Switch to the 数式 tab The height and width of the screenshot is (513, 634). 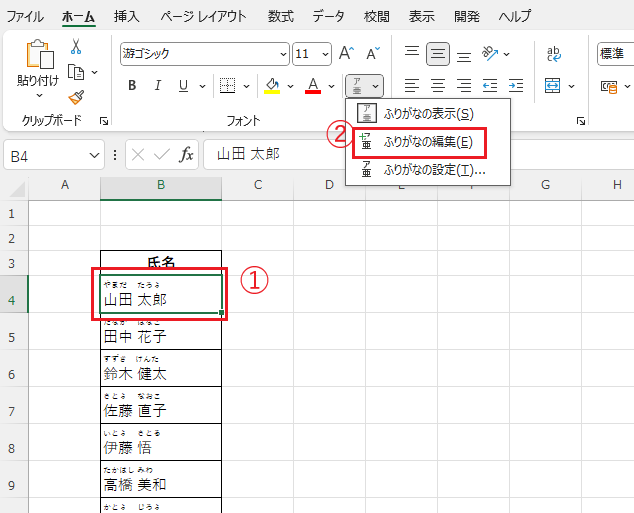(280, 17)
